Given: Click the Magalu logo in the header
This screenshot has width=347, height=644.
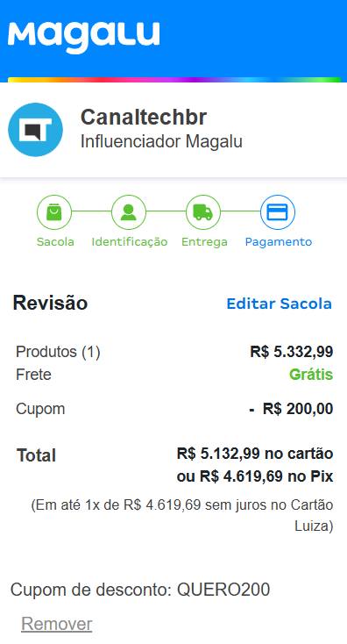Looking at the screenshot, I should (x=83, y=38).
